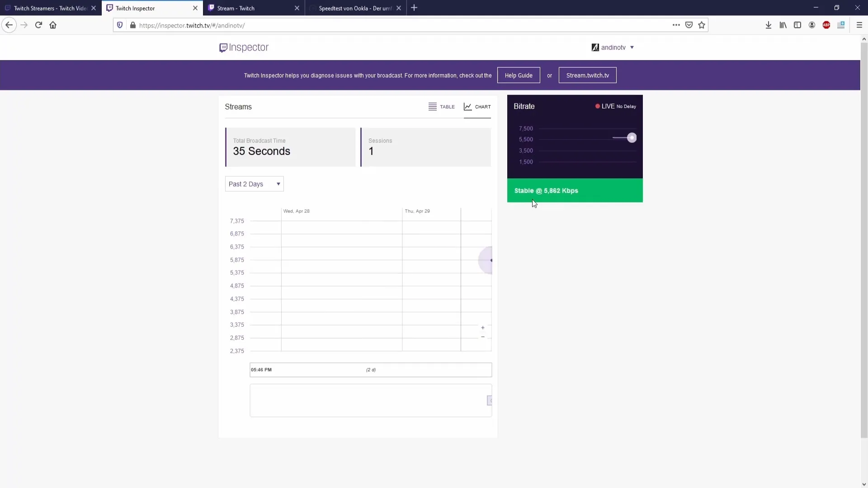Open the Past 2 Days range dropdown
868x488 pixels.
coord(254,184)
